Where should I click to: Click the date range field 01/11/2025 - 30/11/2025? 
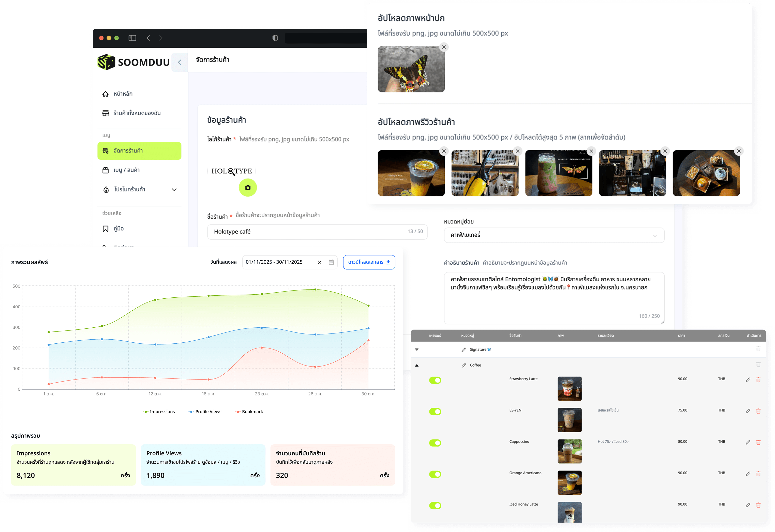click(289, 262)
